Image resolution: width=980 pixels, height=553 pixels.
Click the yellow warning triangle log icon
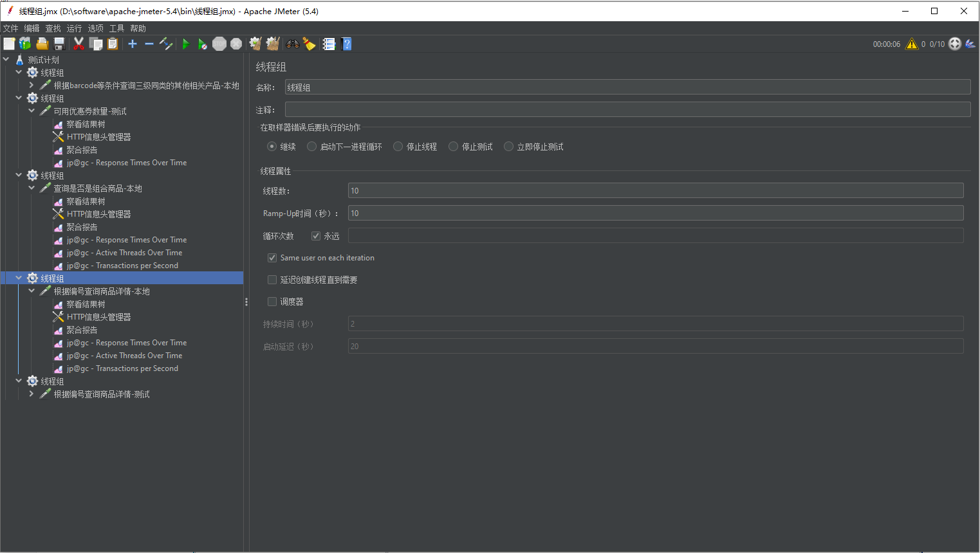912,44
